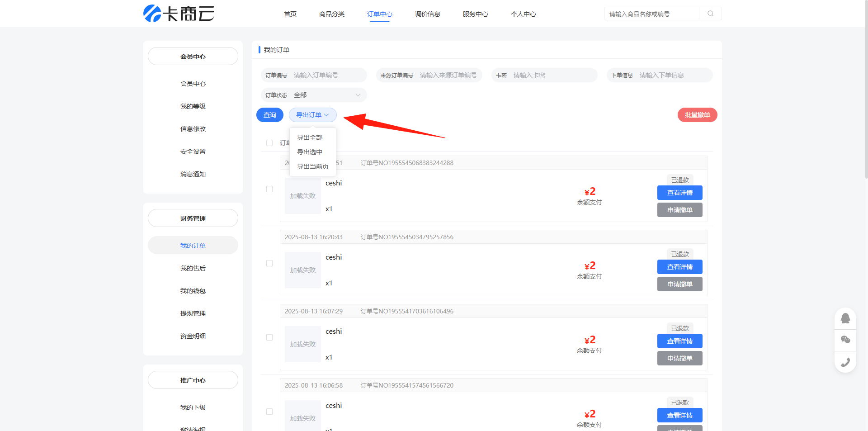Click the first order's product thumbnail
This screenshot has width=868, height=431.
coord(303,196)
